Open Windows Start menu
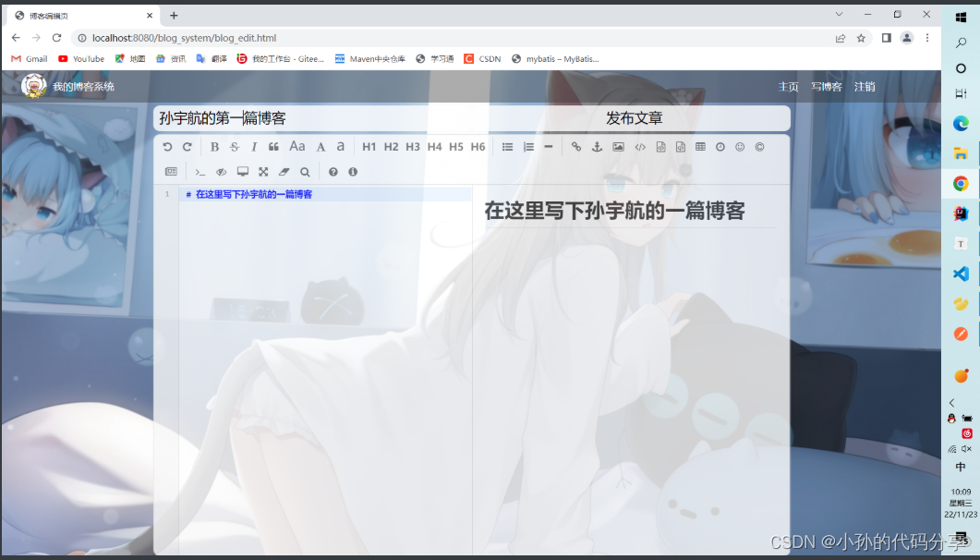Image resolution: width=980 pixels, height=560 pixels. [x=962, y=18]
